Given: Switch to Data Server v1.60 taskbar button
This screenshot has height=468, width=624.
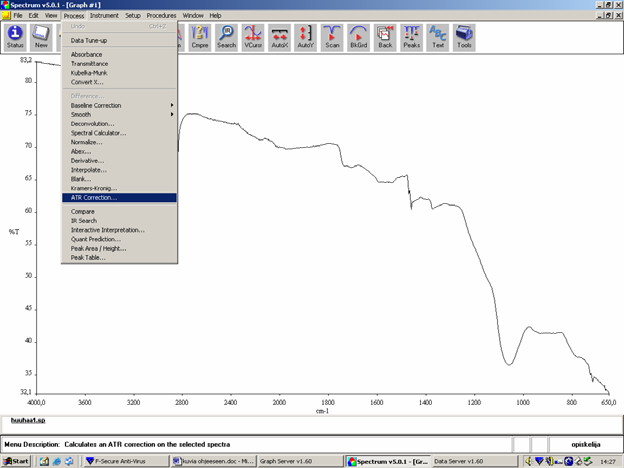Looking at the screenshot, I should click(x=475, y=461).
